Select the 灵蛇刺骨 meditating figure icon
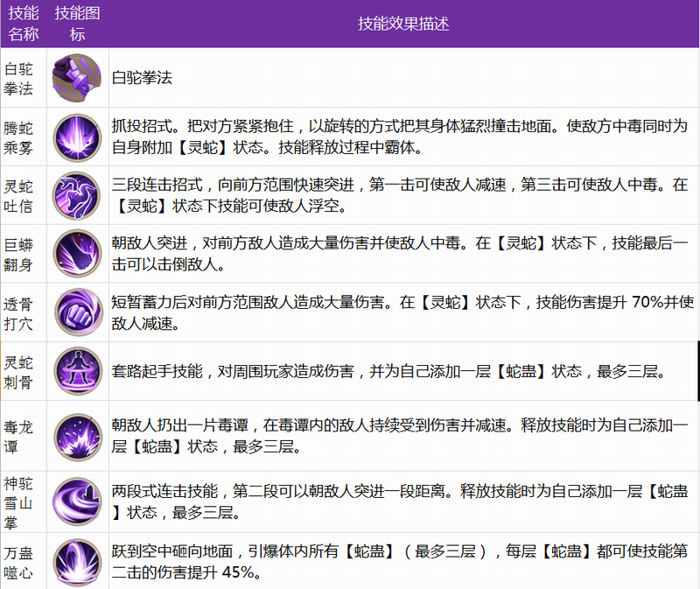 [x=78, y=370]
